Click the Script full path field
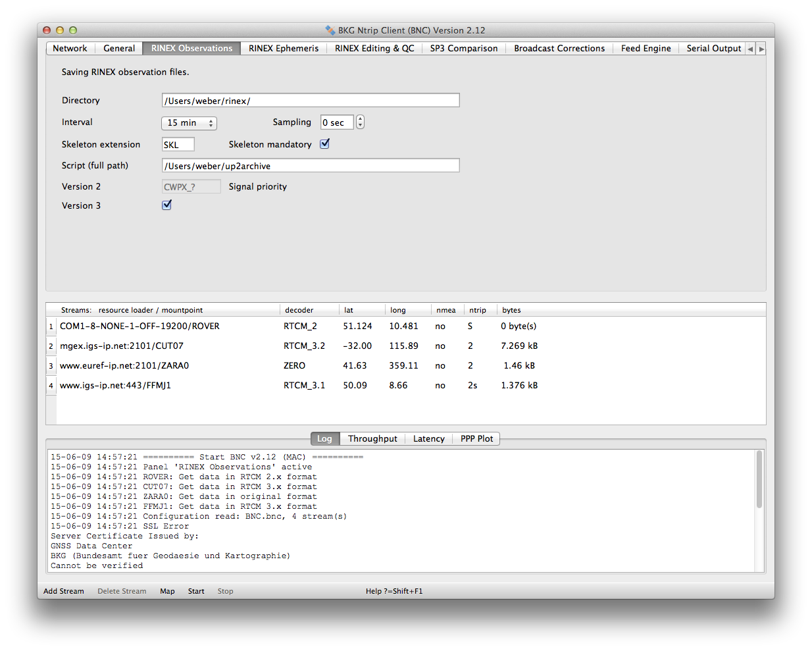The height and width of the screenshot is (651, 812). tap(310, 166)
